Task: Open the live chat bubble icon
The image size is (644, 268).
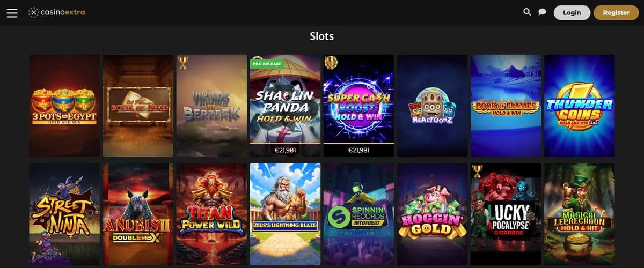Action: 542,12
